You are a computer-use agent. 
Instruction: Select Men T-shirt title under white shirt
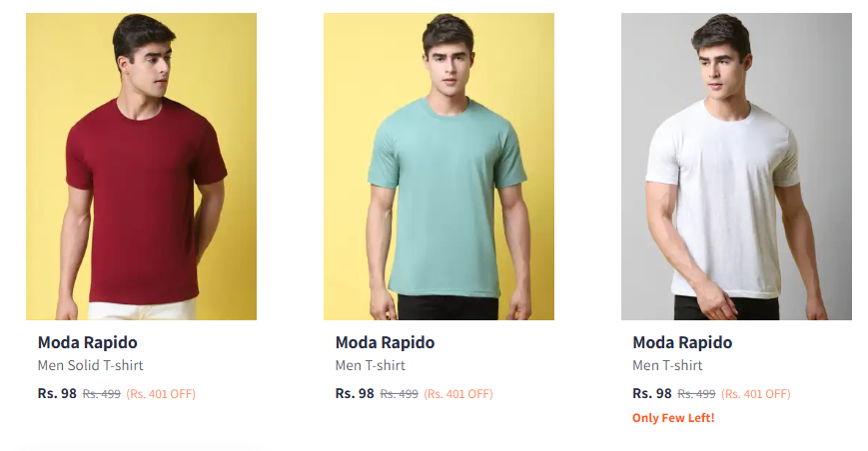(667, 365)
